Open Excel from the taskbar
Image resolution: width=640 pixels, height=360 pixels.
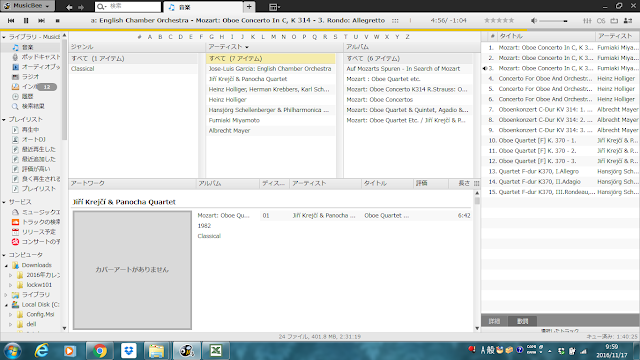coord(216,351)
